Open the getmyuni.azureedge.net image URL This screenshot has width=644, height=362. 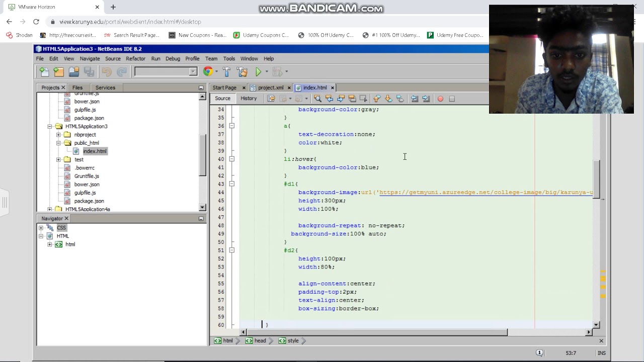[486, 193]
